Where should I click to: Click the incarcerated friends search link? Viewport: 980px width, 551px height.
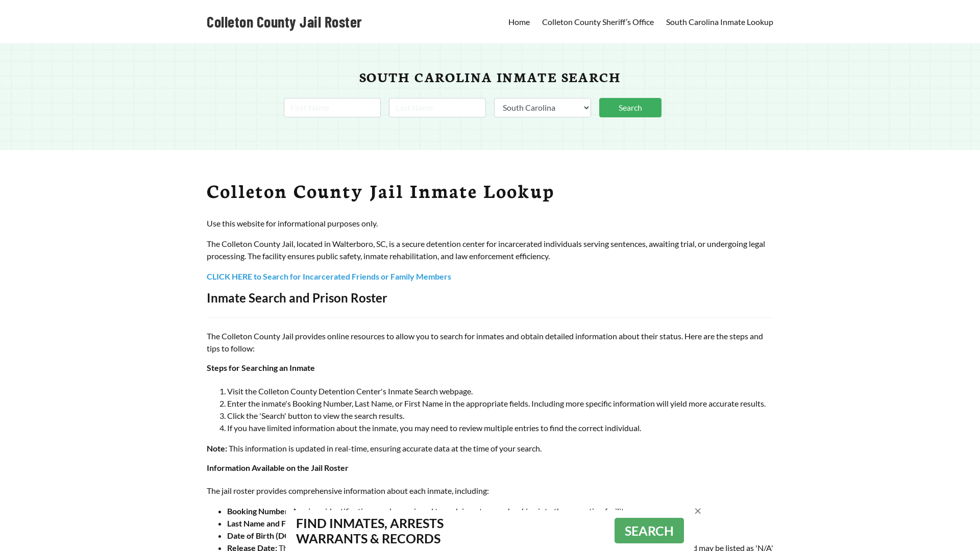tap(329, 276)
